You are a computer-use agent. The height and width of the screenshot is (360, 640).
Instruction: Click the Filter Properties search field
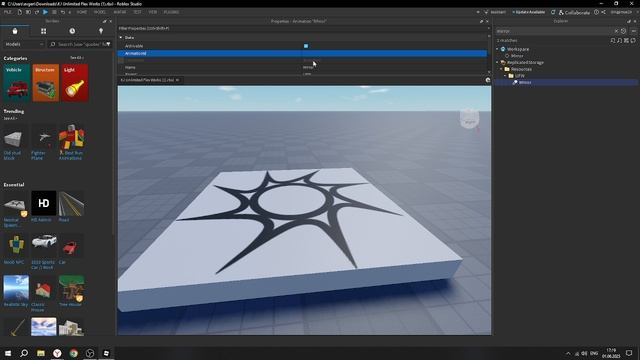click(x=302, y=29)
